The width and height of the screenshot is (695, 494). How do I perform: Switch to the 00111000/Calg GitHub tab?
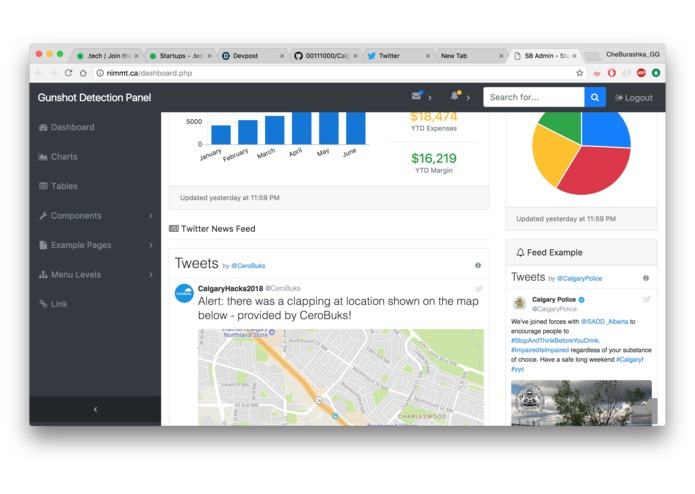325,56
